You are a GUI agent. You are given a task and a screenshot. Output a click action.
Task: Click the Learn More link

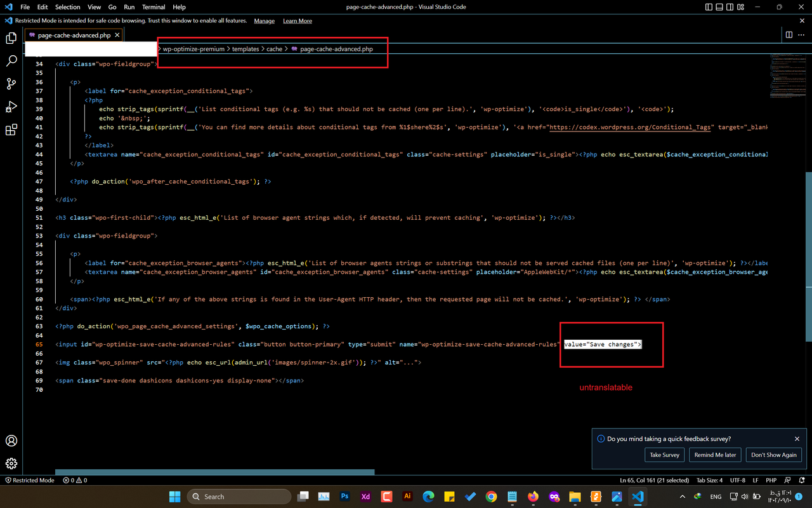(x=298, y=21)
